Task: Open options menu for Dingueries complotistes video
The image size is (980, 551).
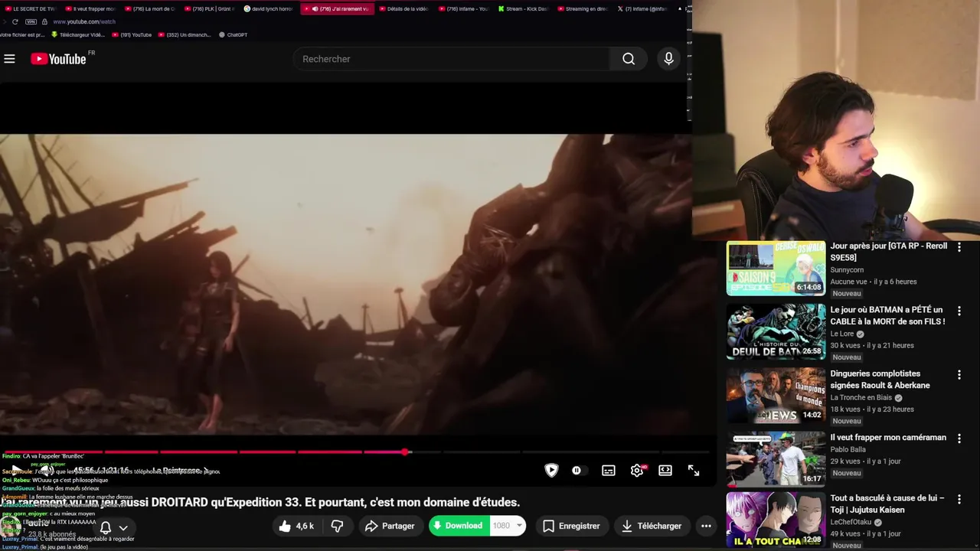Action: pyautogui.click(x=959, y=375)
